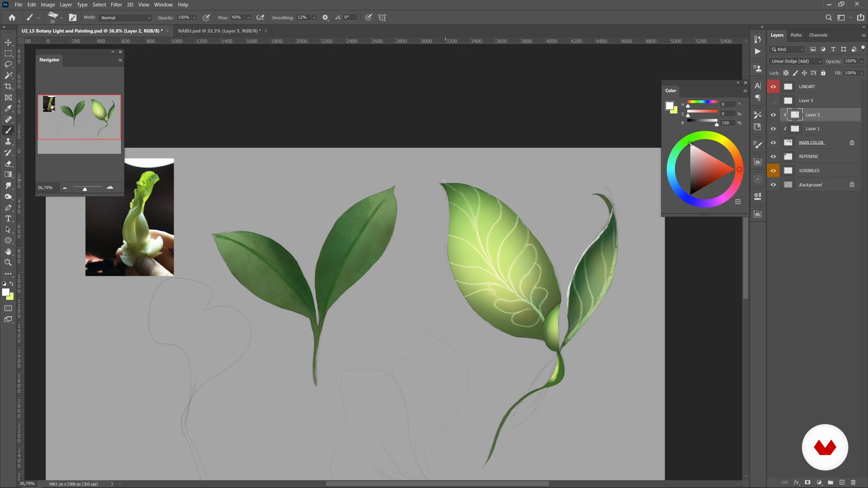Add a layer mask

coord(807,482)
